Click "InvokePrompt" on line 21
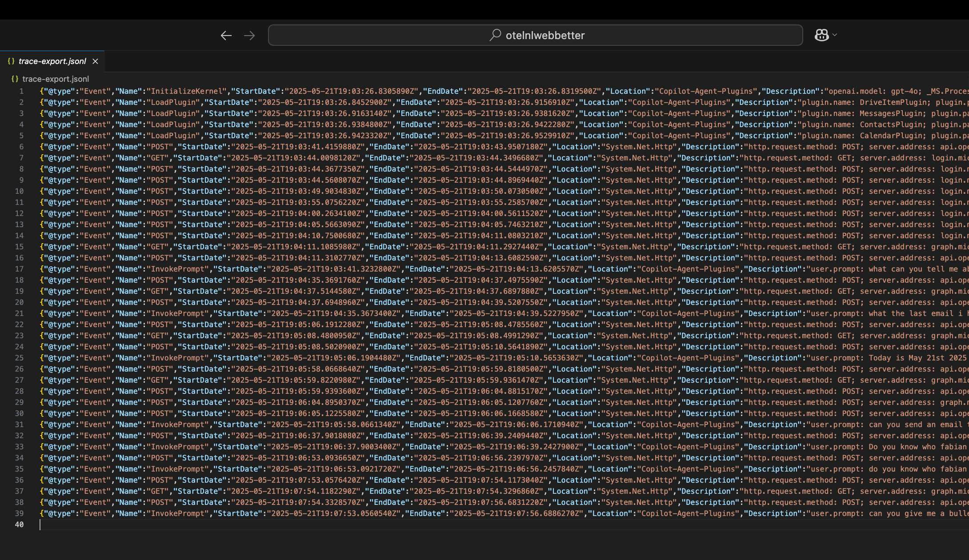969x560 pixels. click(x=178, y=313)
